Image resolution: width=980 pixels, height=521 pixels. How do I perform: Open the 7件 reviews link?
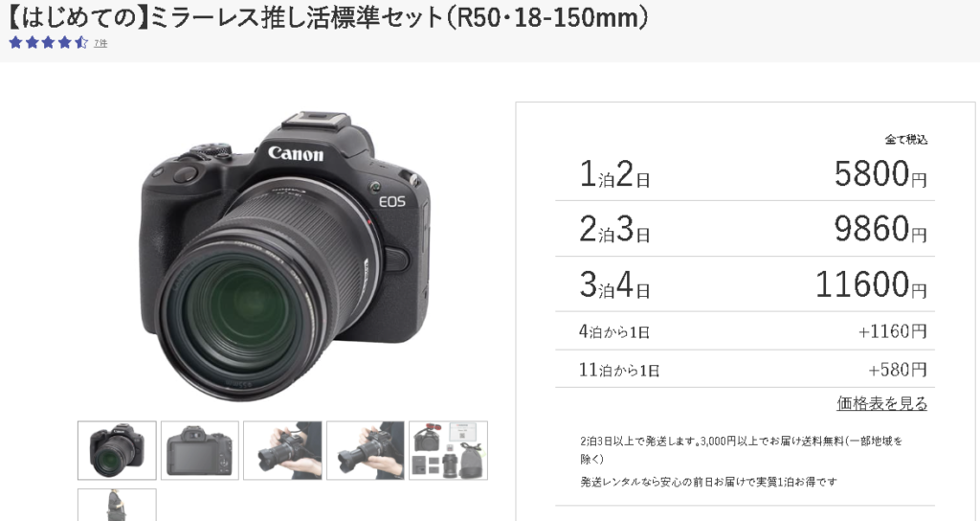pos(100,43)
